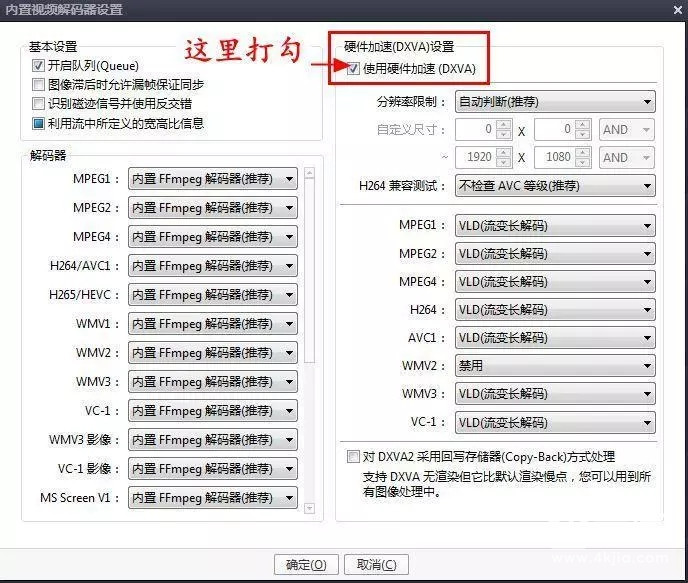Expand WMV2 hardware acceleration dropdown showing 禁用
The height and width of the screenshot is (583, 688).
(x=555, y=366)
